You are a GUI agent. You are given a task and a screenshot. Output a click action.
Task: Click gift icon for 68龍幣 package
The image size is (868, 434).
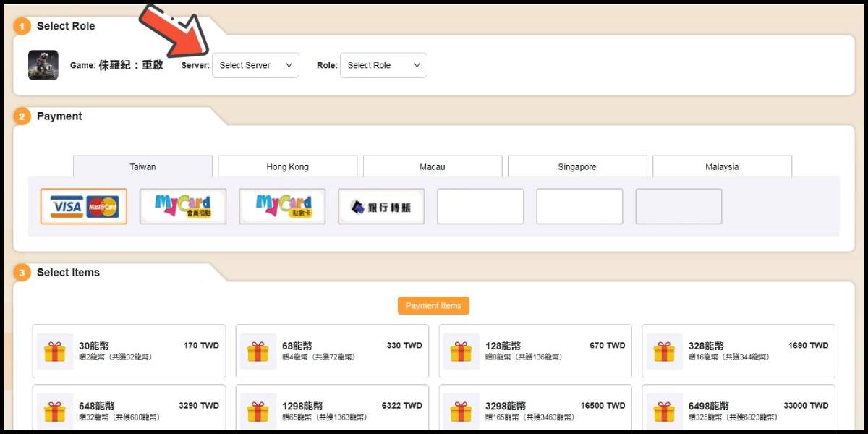click(258, 352)
